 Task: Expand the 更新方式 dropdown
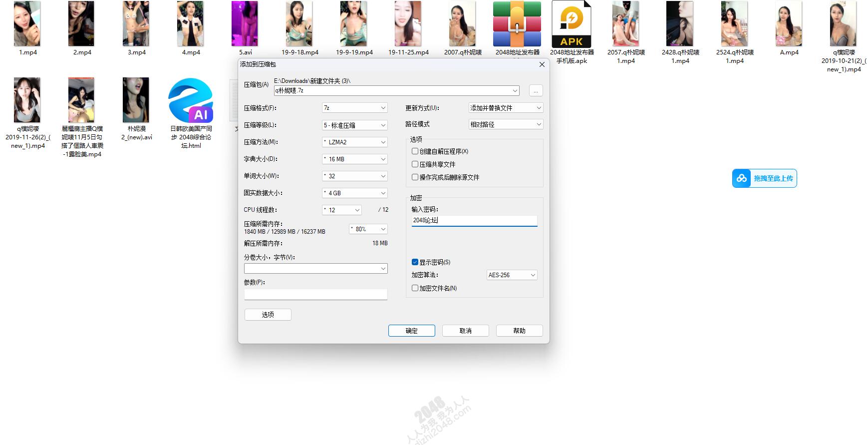point(506,108)
